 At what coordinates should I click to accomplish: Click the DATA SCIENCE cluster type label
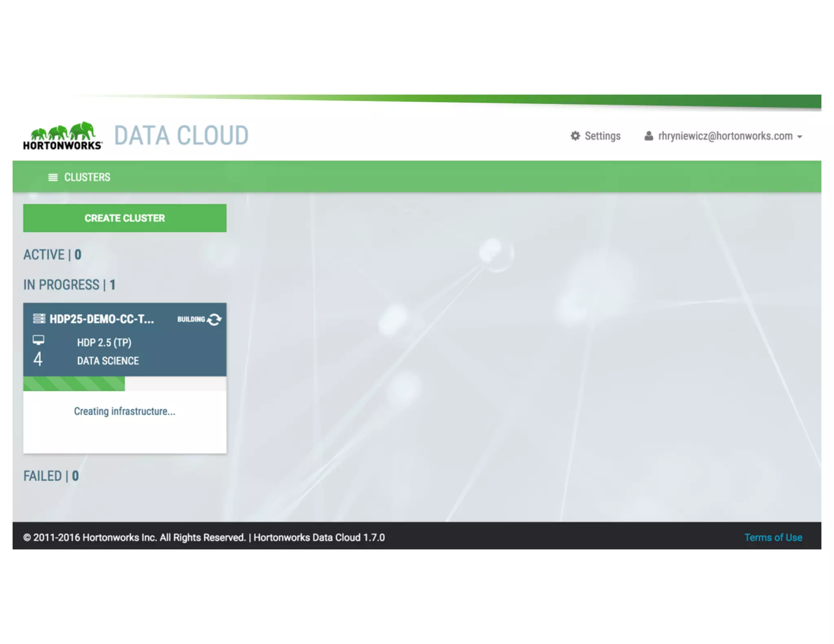coord(108,361)
